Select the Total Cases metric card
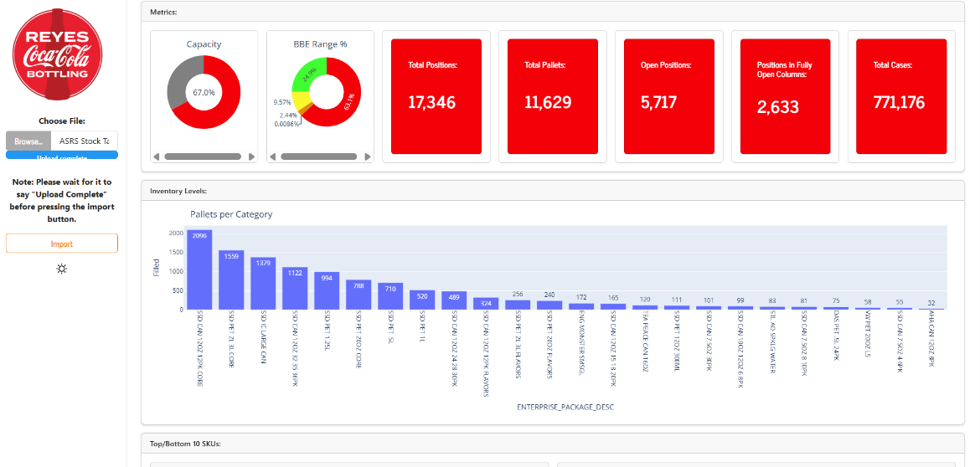The image size is (980, 467). click(x=897, y=96)
